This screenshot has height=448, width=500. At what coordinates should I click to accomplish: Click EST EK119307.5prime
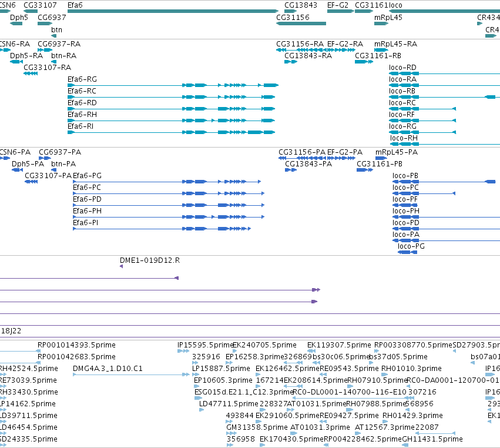click(x=339, y=345)
